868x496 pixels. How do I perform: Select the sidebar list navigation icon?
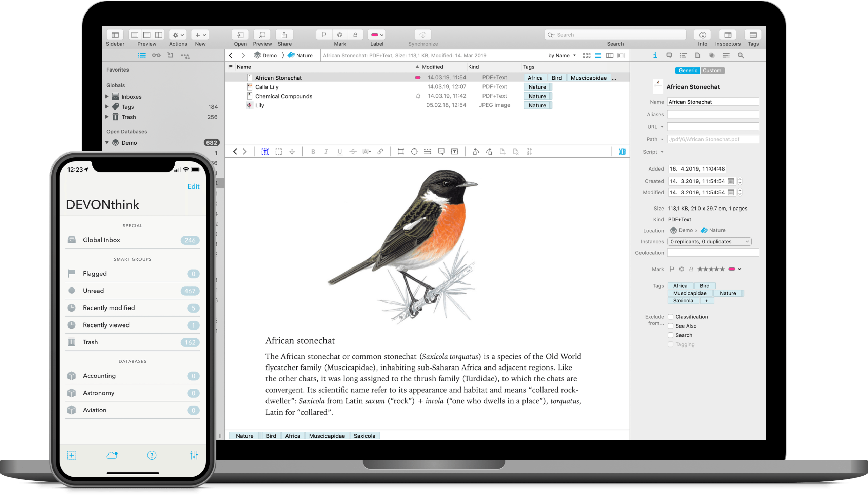(x=142, y=55)
